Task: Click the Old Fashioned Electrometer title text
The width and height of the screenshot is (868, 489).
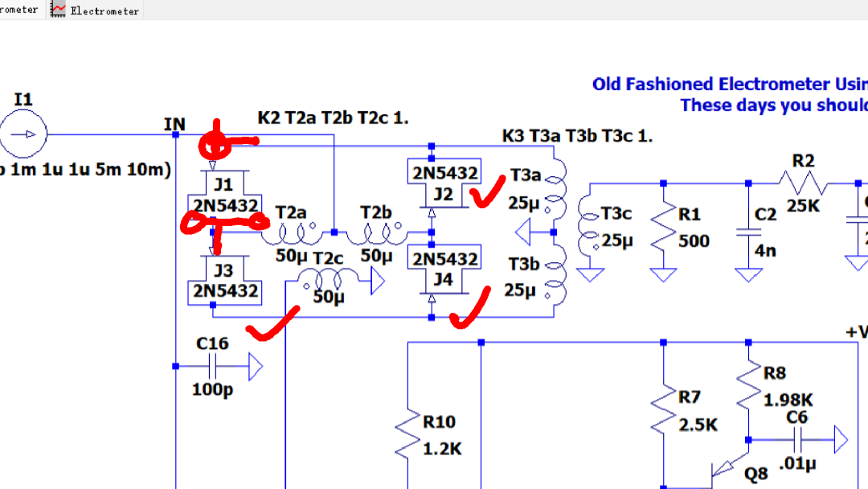Action: pos(730,84)
